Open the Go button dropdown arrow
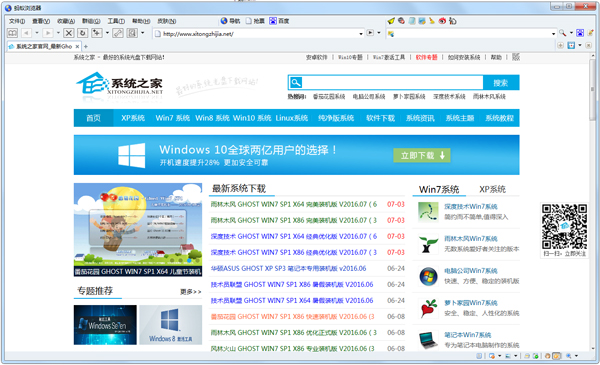The image size is (600, 365). coord(379,33)
